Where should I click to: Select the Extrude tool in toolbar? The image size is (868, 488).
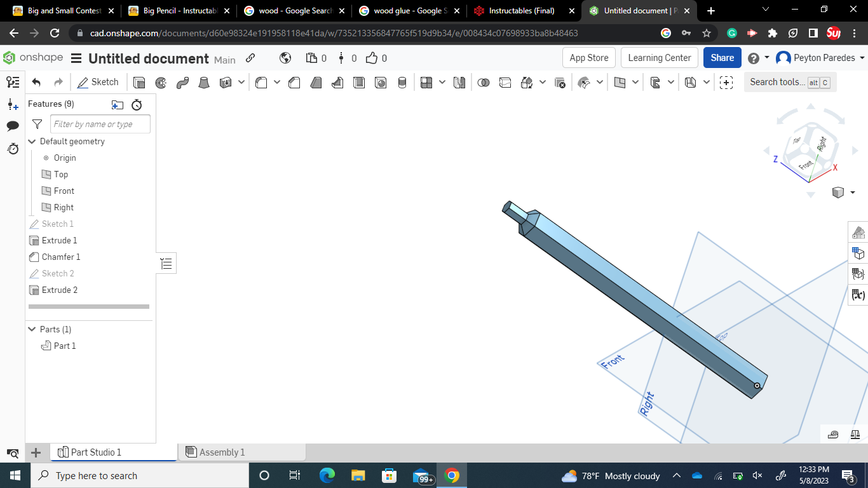coord(139,82)
